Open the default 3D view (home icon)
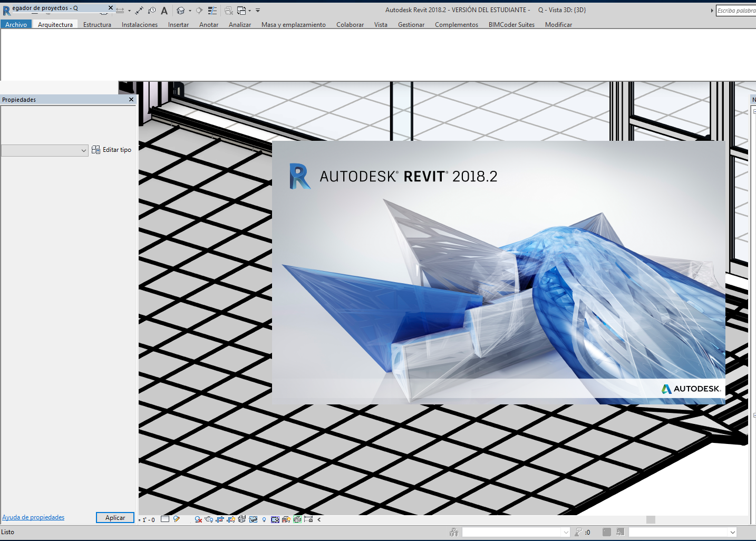This screenshot has width=756, height=541. 181,10
